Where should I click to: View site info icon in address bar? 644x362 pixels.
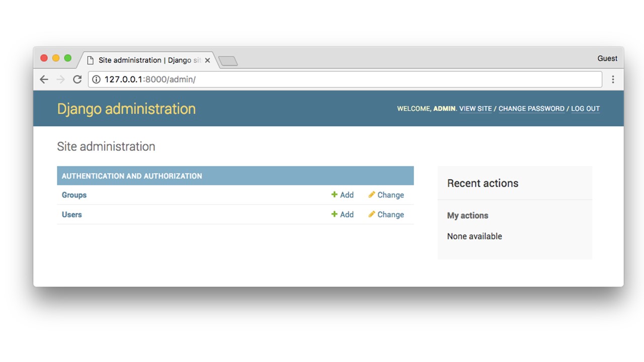[96, 79]
